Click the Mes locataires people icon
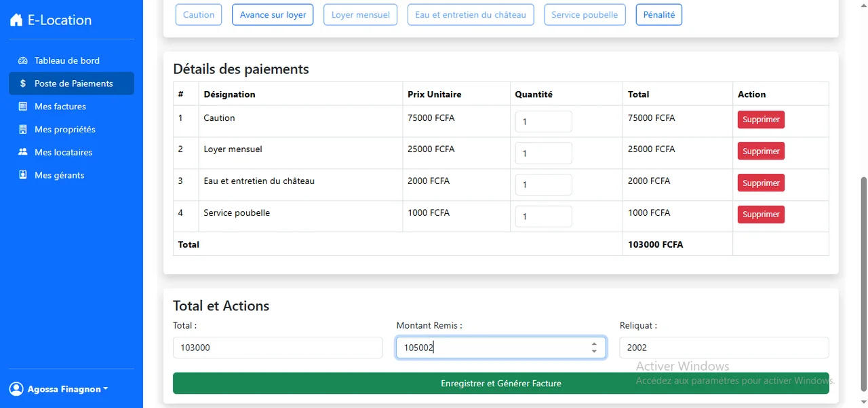868x408 pixels. tap(22, 152)
